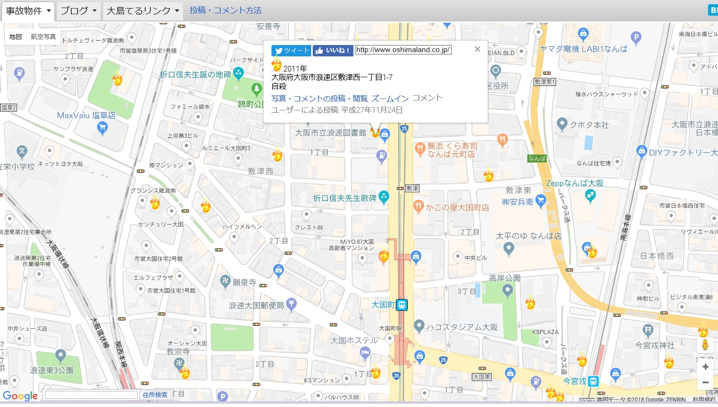718x407 pixels.
Task: Click the 無添くら寿司 restaurant pin
Action: pyautogui.click(x=420, y=148)
